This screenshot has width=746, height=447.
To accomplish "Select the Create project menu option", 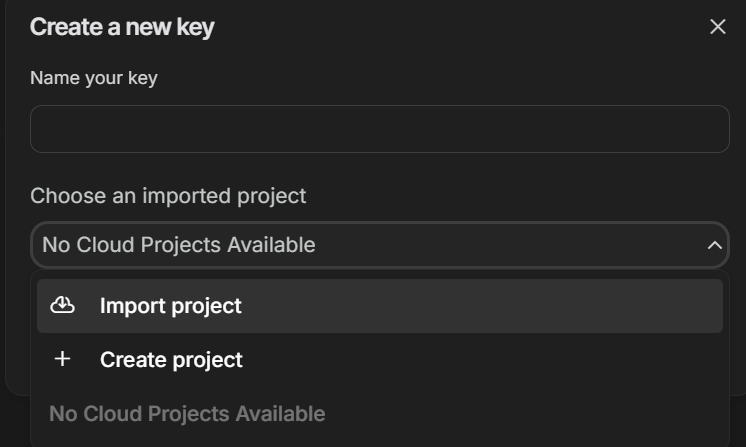I will click(171, 360).
